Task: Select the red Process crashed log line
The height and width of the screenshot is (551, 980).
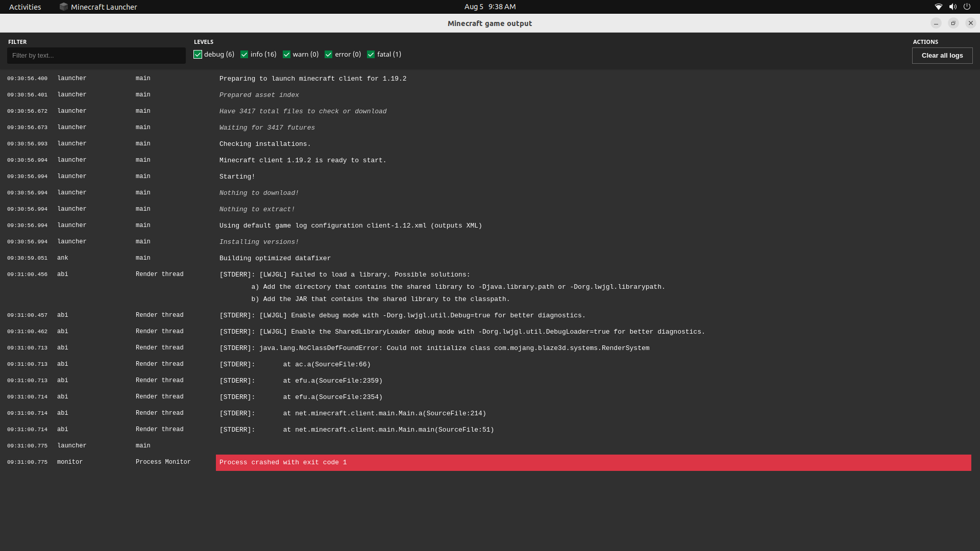Action: coord(593,462)
